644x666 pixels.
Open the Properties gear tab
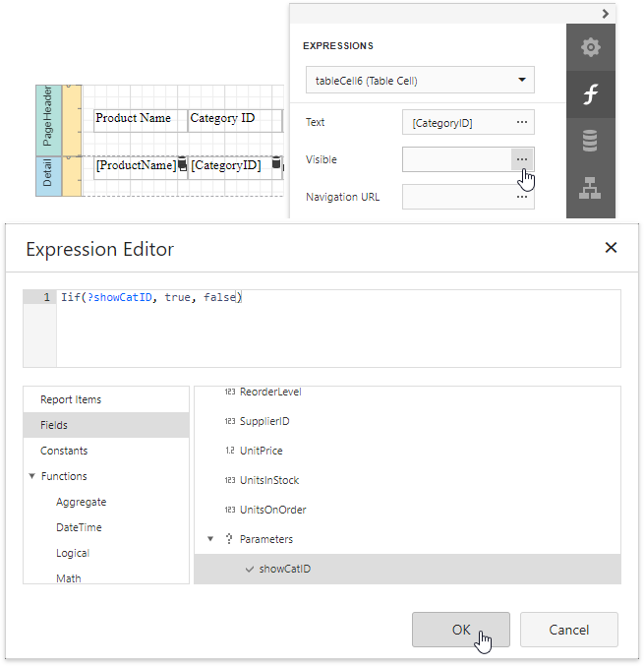(x=590, y=47)
